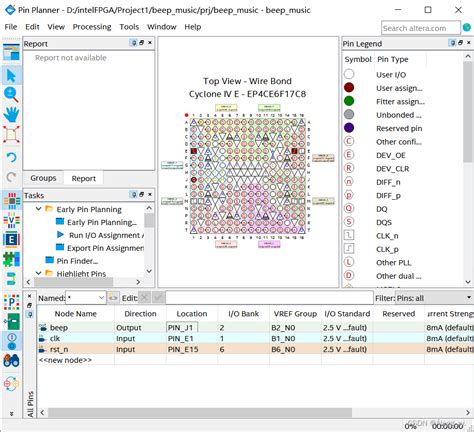This screenshot has width=474, height=432.
Task: Pin the Report panel with pushpin
Action: tap(133, 43)
